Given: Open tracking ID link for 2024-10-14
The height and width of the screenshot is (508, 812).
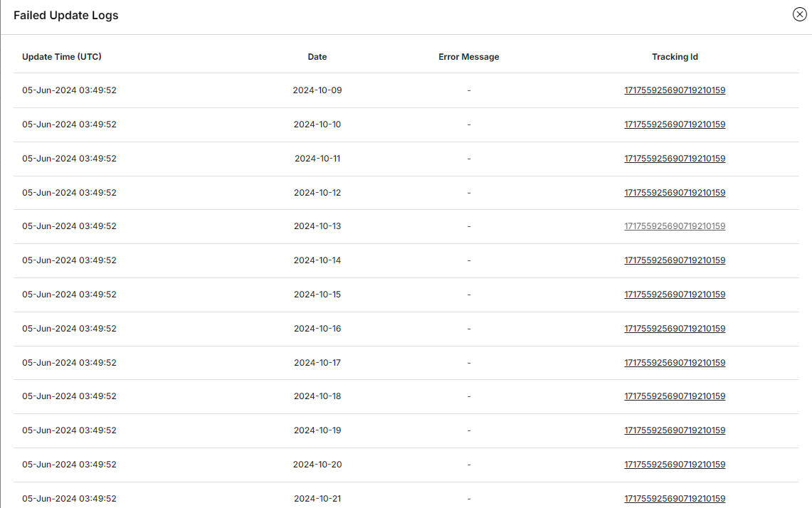Looking at the screenshot, I should click(675, 260).
